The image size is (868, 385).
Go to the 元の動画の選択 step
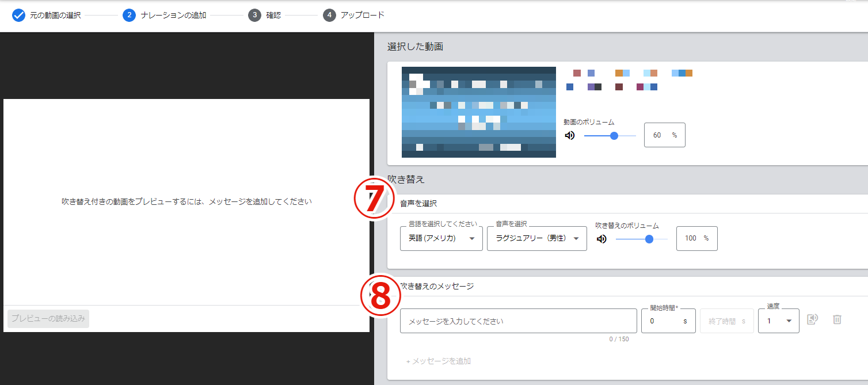[55, 16]
